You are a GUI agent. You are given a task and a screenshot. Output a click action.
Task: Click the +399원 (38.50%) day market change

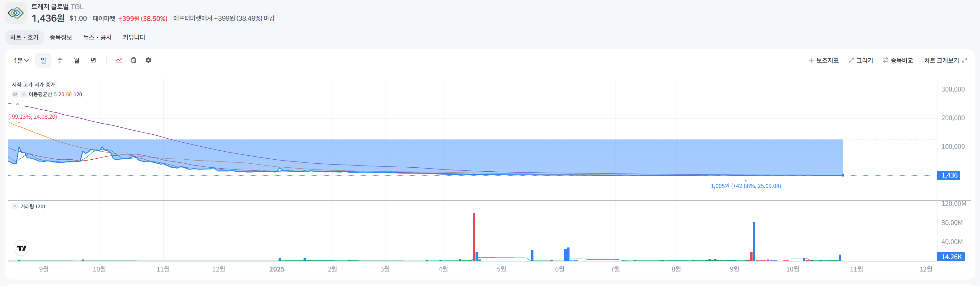[x=143, y=18]
